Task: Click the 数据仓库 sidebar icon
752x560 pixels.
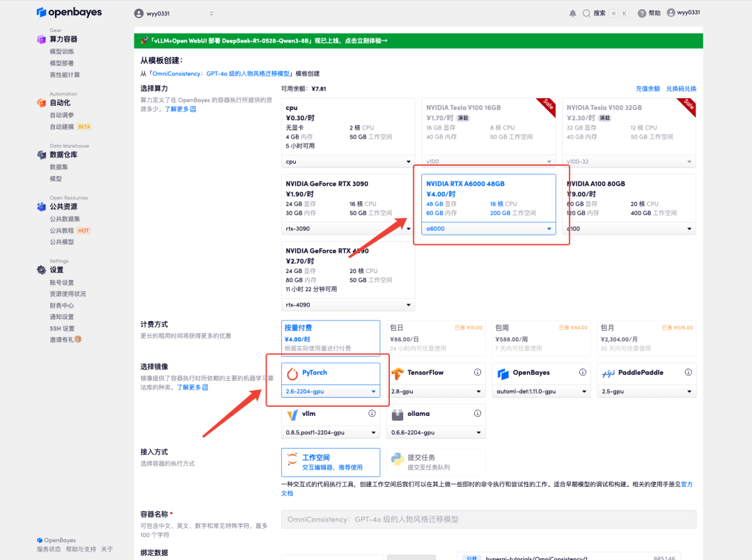Action: [x=42, y=155]
